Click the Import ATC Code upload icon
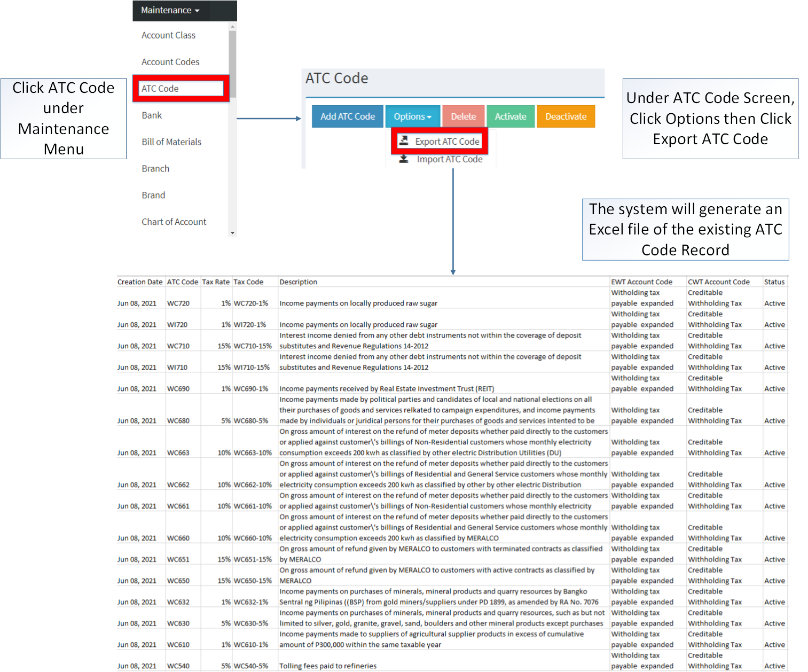The width and height of the screenshot is (808, 672). pos(404,159)
